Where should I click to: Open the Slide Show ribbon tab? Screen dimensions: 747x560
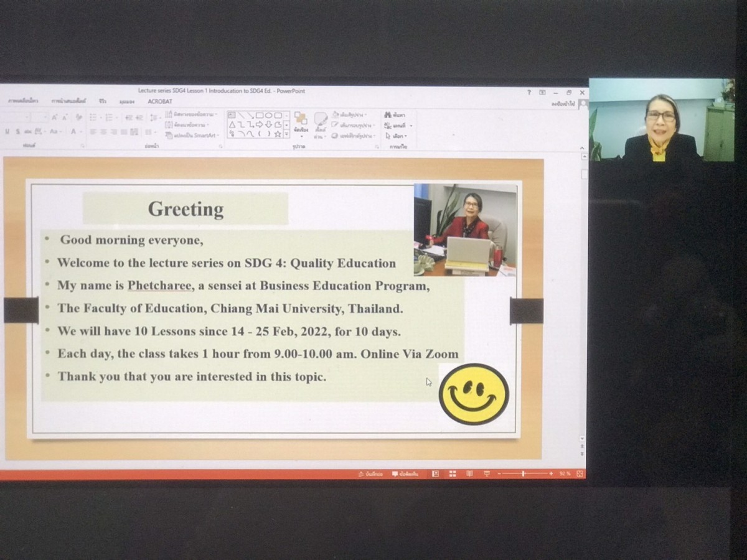(x=68, y=100)
